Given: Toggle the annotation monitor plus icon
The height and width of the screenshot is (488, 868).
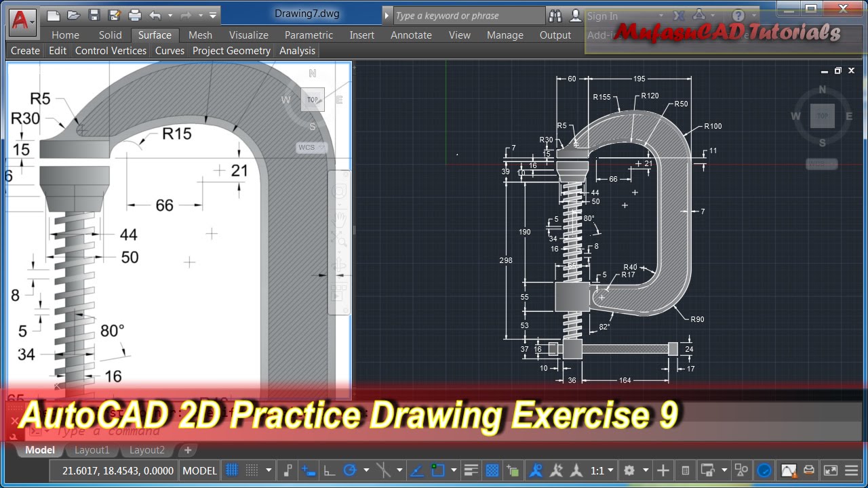Looking at the screenshot, I should click(663, 470).
